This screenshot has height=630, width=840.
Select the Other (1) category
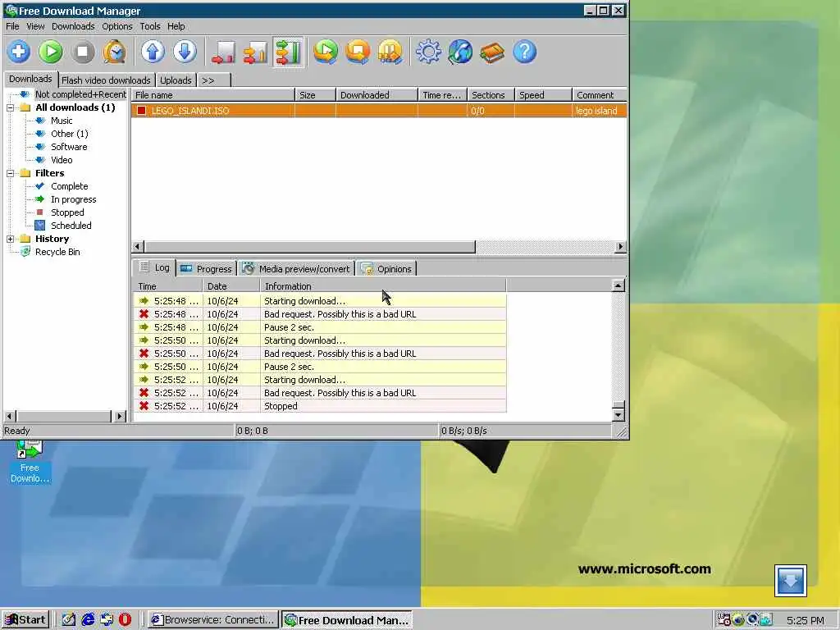69,134
